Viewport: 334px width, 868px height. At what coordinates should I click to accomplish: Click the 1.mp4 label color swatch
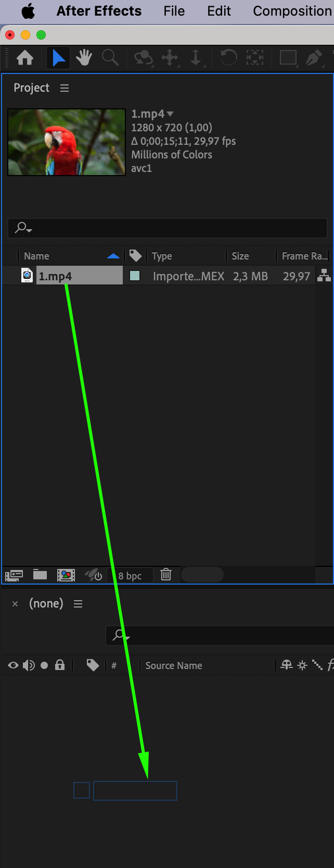pyautogui.click(x=135, y=276)
